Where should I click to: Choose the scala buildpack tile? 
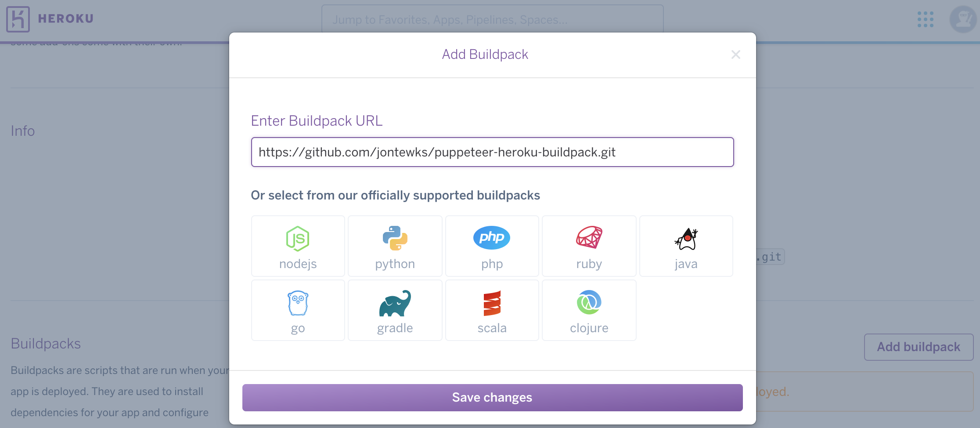(492, 310)
